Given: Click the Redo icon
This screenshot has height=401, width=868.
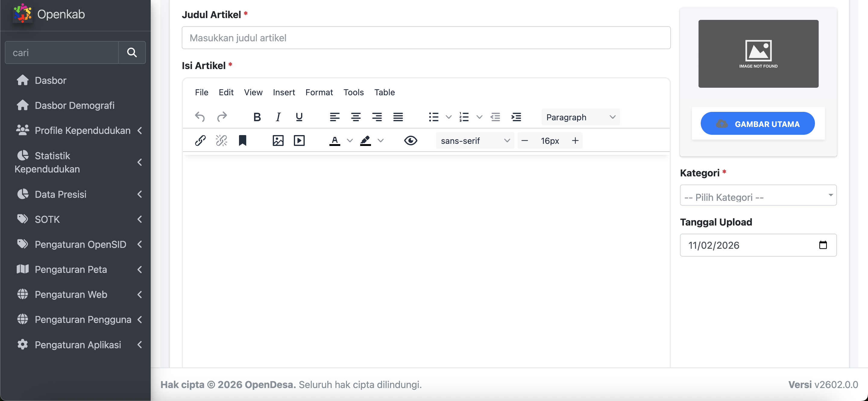Looking at the screenshot, I should [x=222, y=117].
